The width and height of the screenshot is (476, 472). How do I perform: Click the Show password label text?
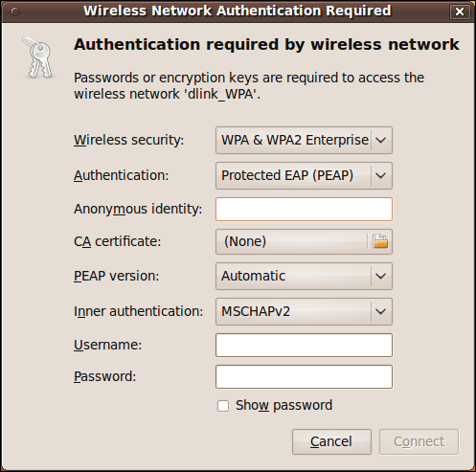(x=283, y=405)
